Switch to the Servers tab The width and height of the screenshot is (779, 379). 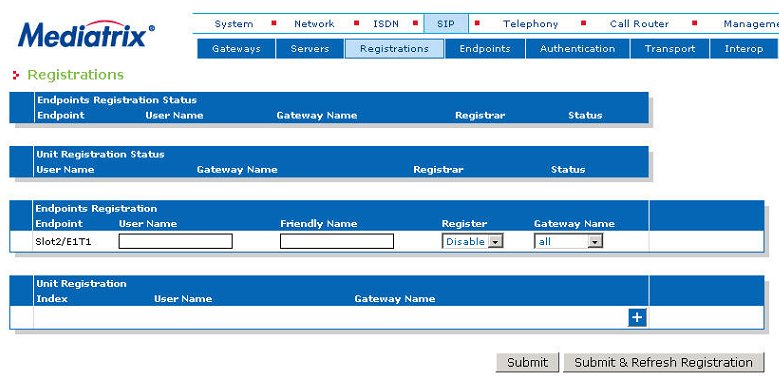(310, 49)
